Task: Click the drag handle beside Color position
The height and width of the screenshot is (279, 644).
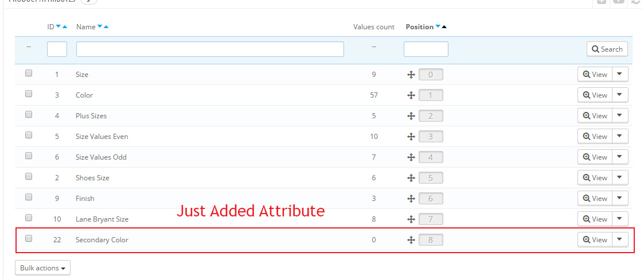Action: [411, 95]
